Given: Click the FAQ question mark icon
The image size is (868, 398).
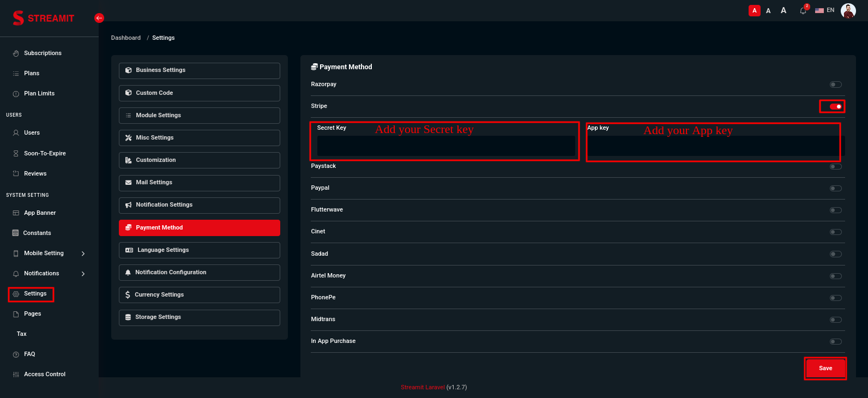Looking at the screenshot, I should [16, 354].
